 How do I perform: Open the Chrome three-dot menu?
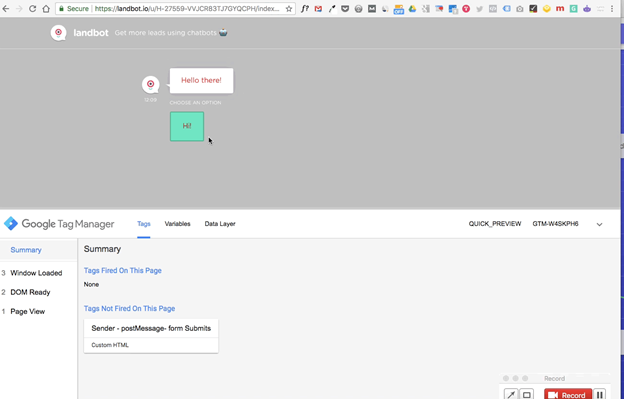pos(612,9)
